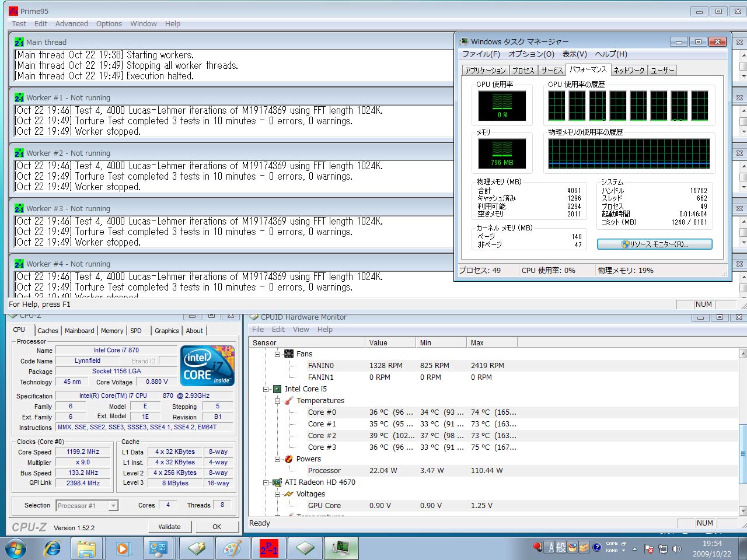The image size is (747, 560).
Task: Open Internet Explorer from the taskbar
Action: click(53, 548)
